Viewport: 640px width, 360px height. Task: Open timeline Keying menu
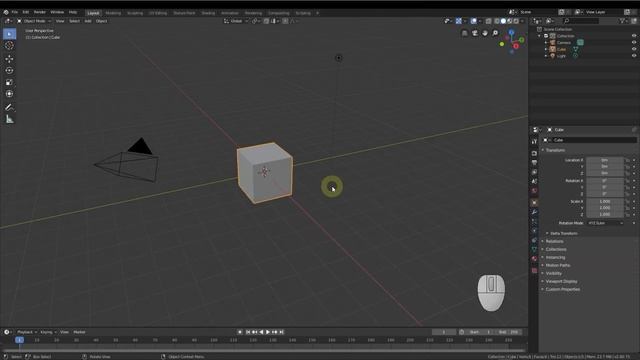pos(48,332)
